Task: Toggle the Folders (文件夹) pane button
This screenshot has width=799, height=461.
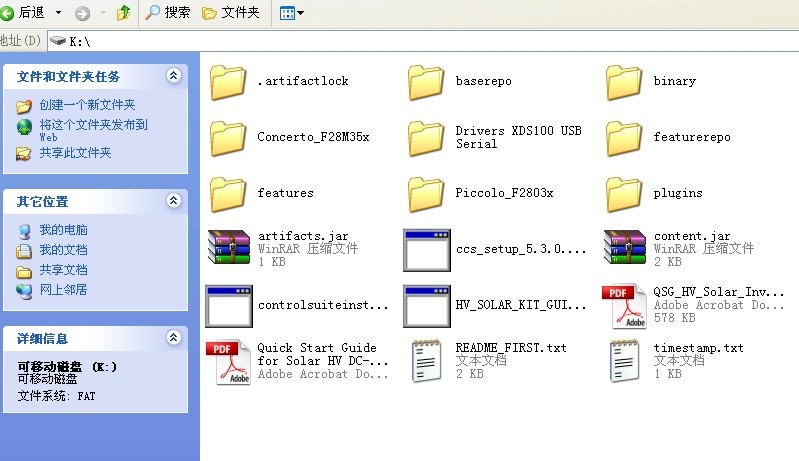Action: tap(231, 13)
